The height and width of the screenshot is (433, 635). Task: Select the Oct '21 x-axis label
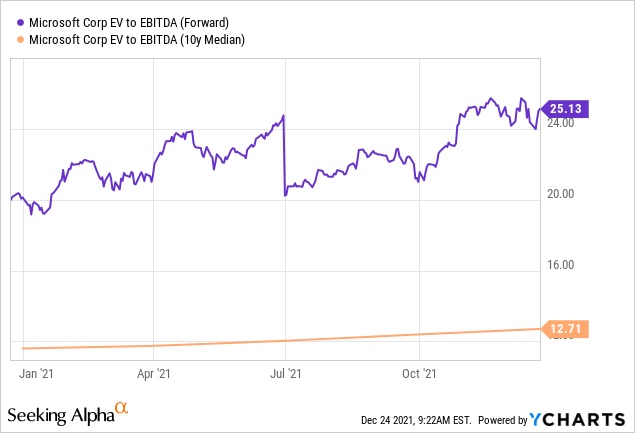(x=418, y=374)
